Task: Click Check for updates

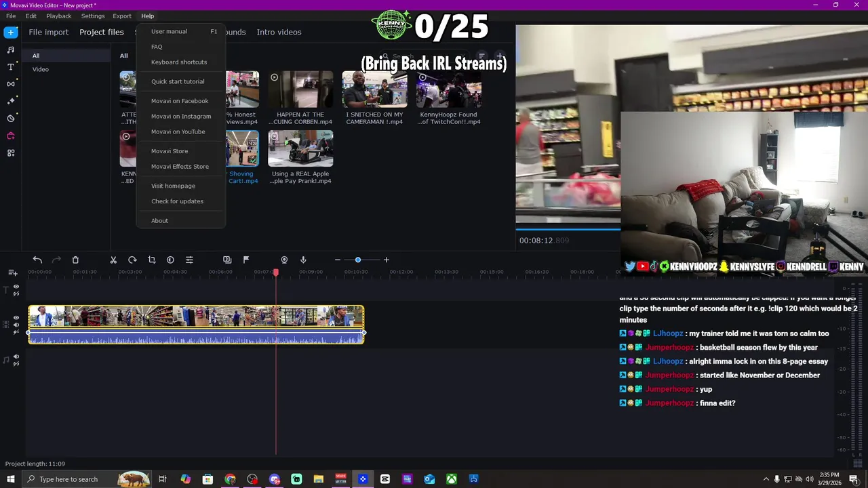Action: (x=181, y=201)
